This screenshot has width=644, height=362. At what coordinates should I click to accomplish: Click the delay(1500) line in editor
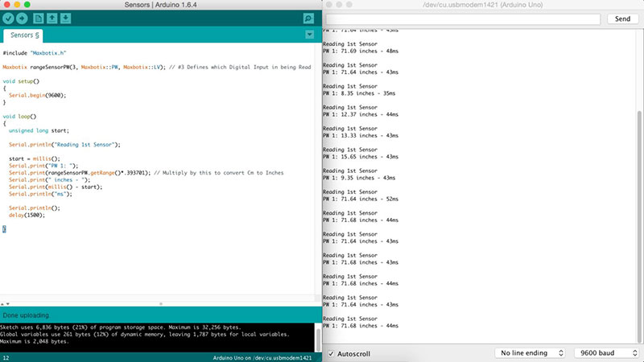[27, 215]
